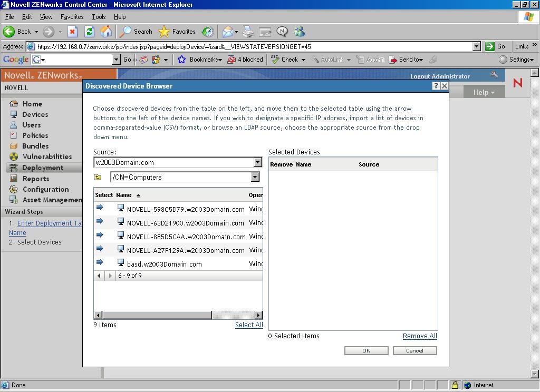Open Devices in the sidebar

(x=35, y=114)
